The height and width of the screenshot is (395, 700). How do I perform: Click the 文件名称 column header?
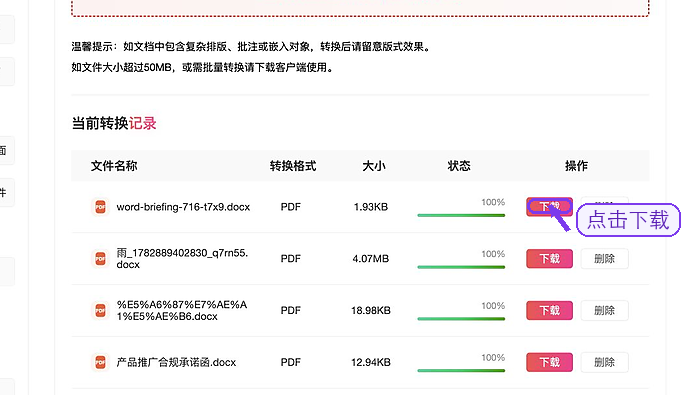tap(114, 166)
